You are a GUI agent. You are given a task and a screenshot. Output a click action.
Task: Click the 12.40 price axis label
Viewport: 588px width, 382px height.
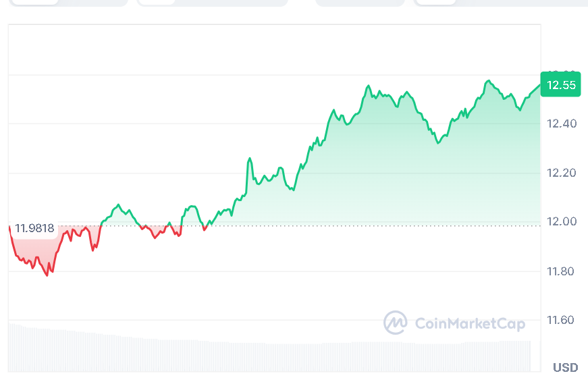pyautogui.click(x=560, y=124)
